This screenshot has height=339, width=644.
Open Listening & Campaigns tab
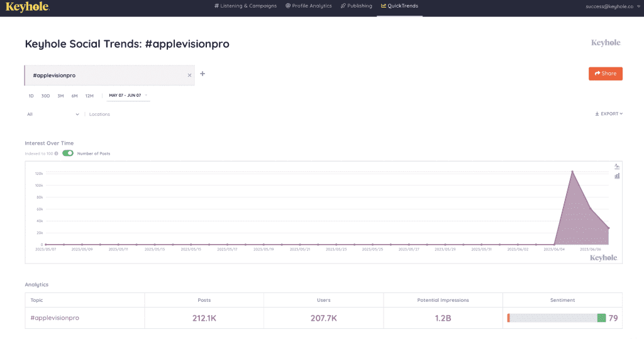pos(245,6)
